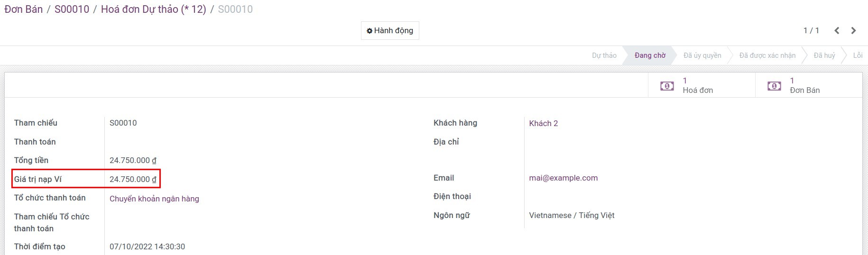Open Chuyển khoản ngân hàng acquirer link
The width and height of the screenshot is (868, 255).
click(154, 199)
